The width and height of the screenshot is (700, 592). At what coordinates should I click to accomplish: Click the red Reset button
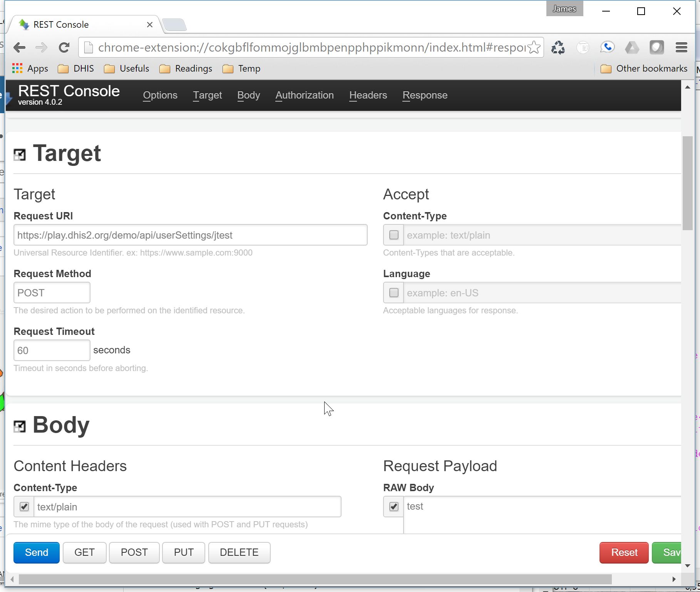624,552
